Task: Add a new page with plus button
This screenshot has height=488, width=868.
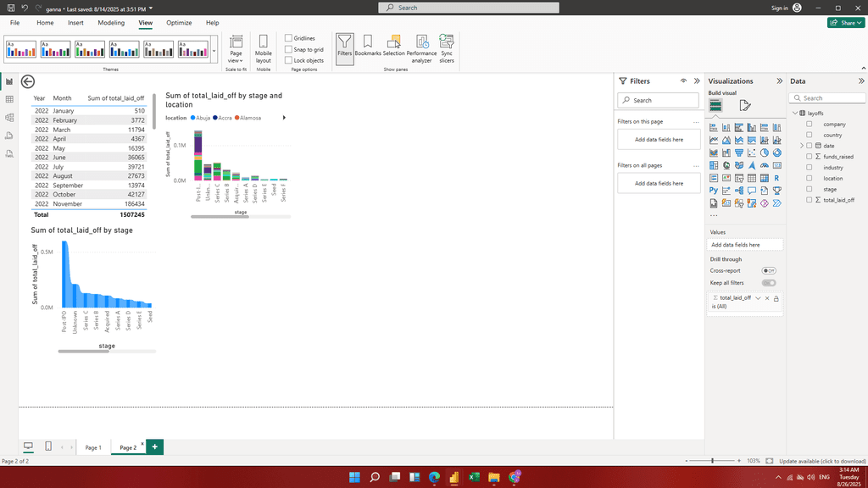Action: (155, 446)
